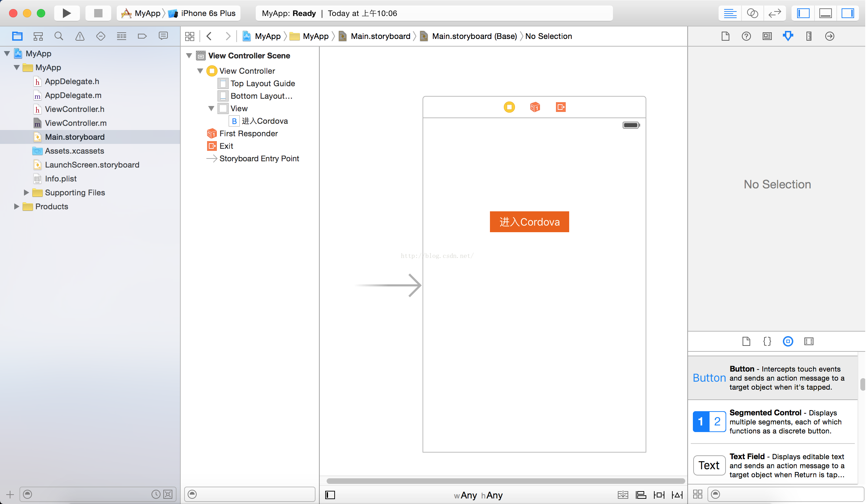Viewport: 868px width, 504px height.
Task: Open Resolve Auto Layout Issues menu
Action: point(677,495)
